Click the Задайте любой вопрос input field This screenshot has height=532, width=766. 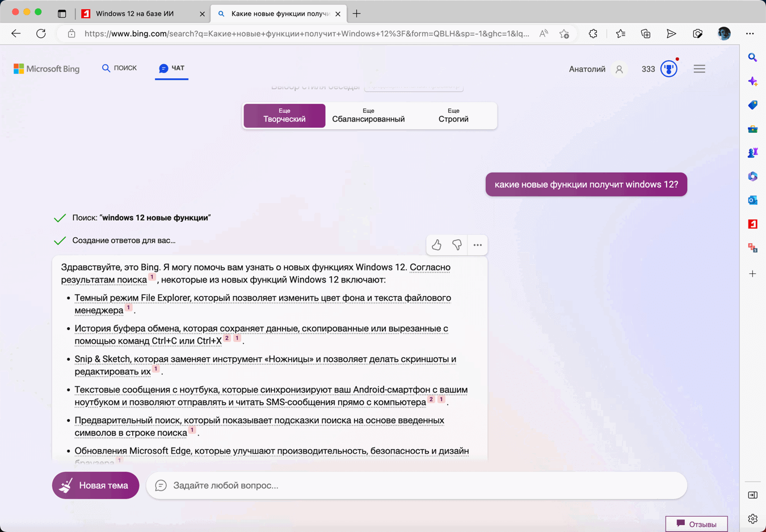(x=416, y=485)
